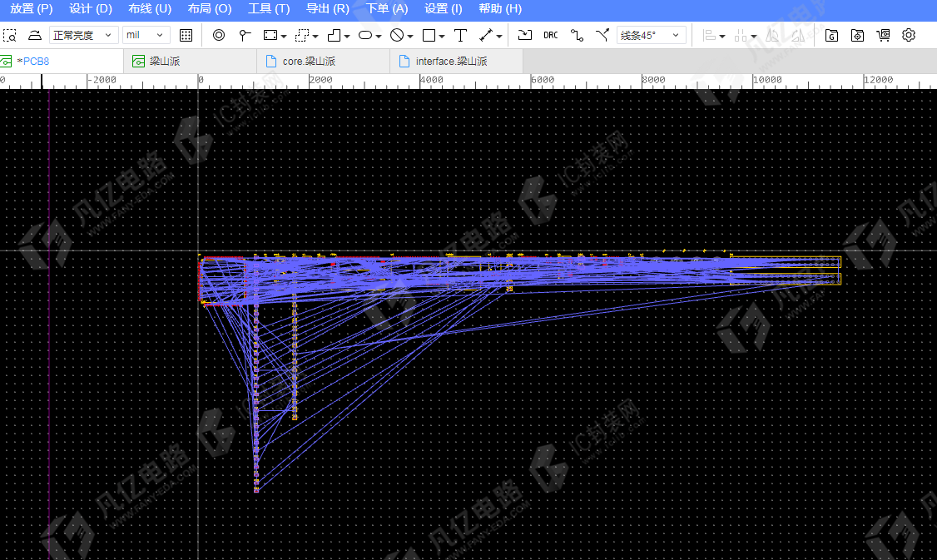Select the single pad tool

click(245, 35)
